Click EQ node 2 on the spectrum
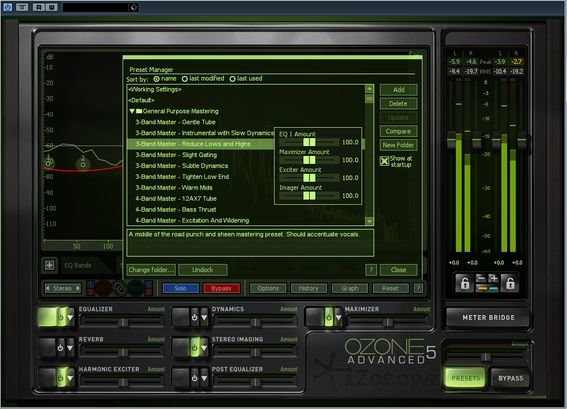This screenshot has width=567, height=409. pos(83,164)
